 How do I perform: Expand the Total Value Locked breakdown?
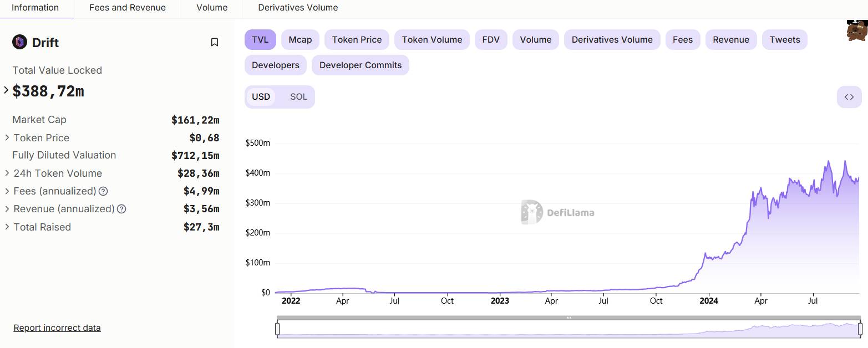(x=7, y=90)
